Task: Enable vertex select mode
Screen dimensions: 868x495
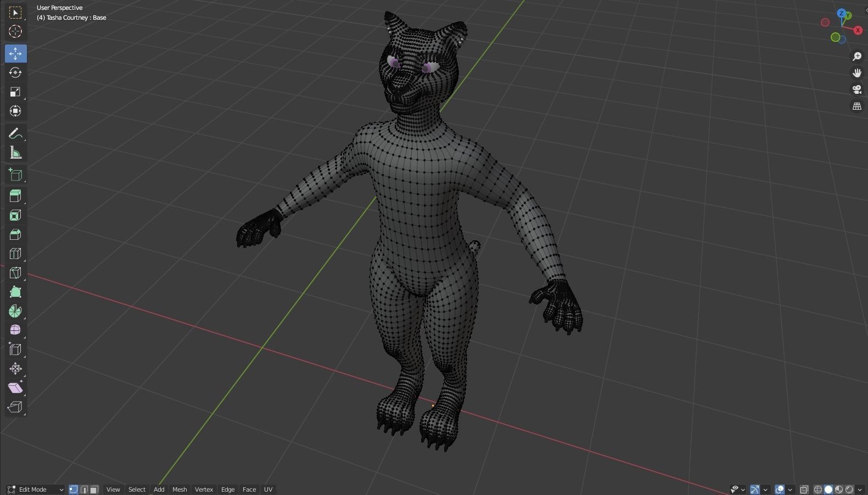Action: click(x=74, y=490)
